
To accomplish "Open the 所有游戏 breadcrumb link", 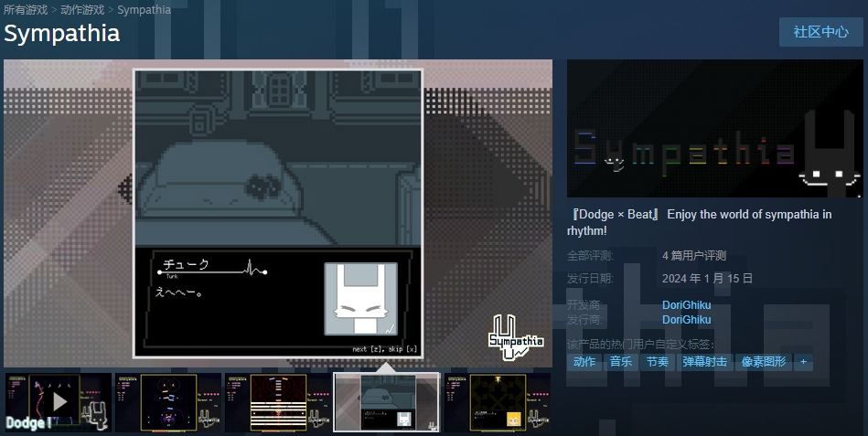I will click(26, 10).
